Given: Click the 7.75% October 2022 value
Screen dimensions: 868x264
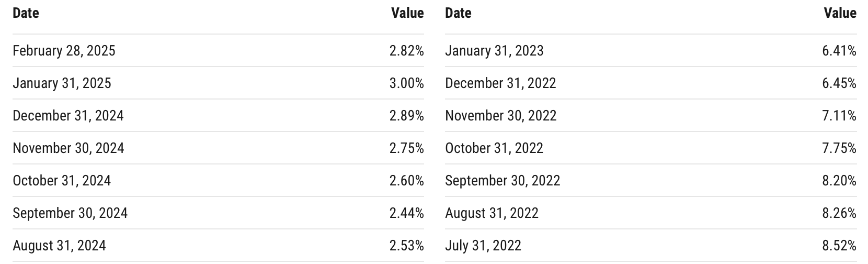Looking at the screenshot, I should (x=839, y=148).
